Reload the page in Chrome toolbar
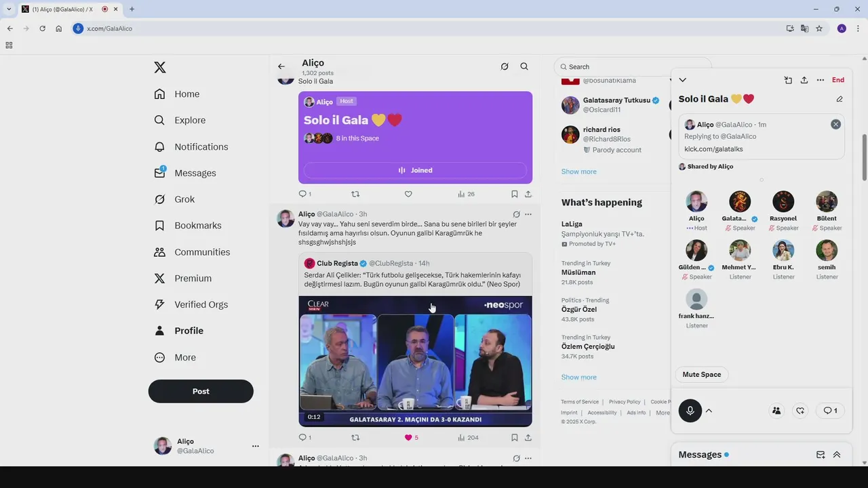This screenshot has height=488, width=868. [42, 28]
